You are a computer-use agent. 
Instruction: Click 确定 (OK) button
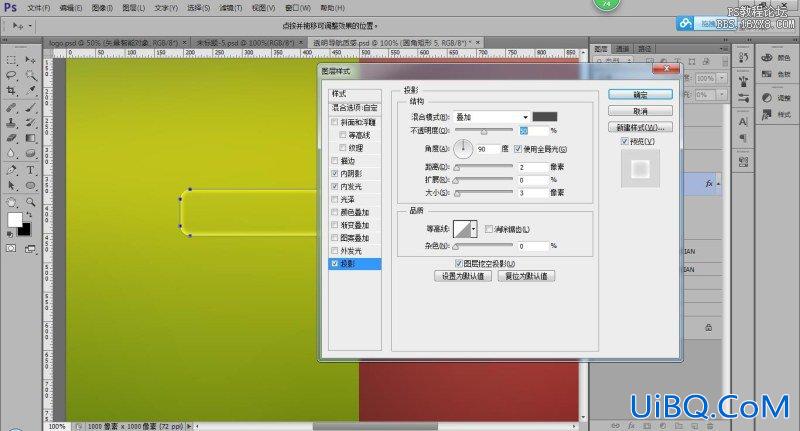(x=640, y=95)
